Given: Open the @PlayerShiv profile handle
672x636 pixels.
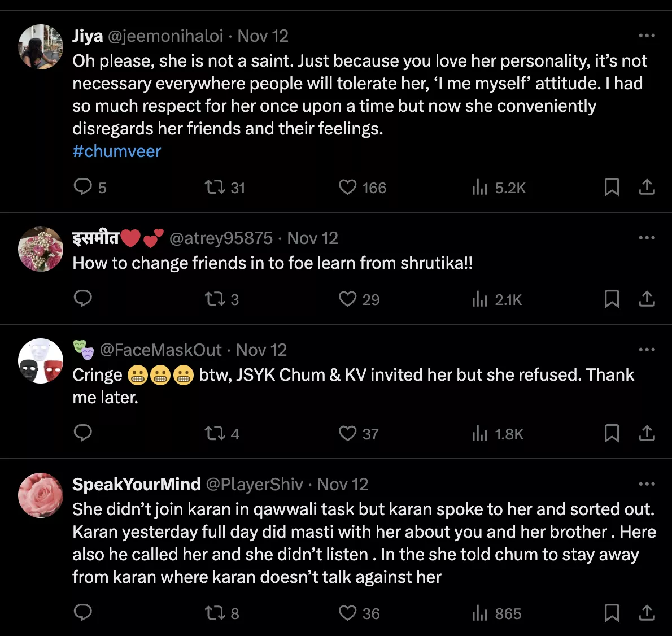Looking at the screenshot, I should (x=254, y=485).
